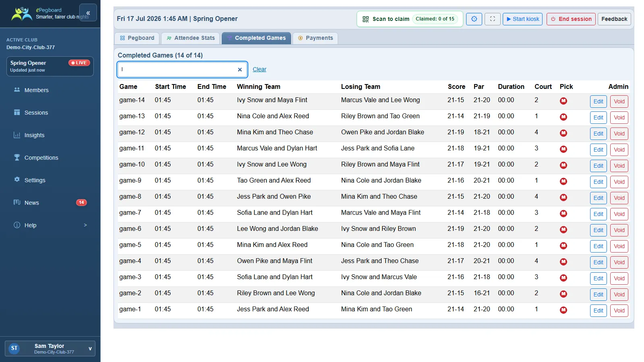Image resolution: width=644 pixels, height=362 pixels.
Task: Click the pick icon for game-8
Action: (x=563, y=197)
